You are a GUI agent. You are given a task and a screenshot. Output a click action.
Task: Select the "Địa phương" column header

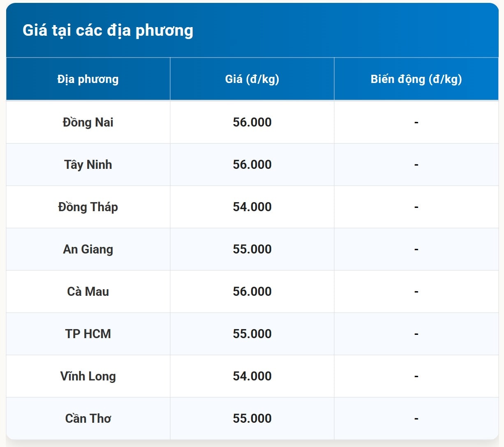click(x=88, y=79)
